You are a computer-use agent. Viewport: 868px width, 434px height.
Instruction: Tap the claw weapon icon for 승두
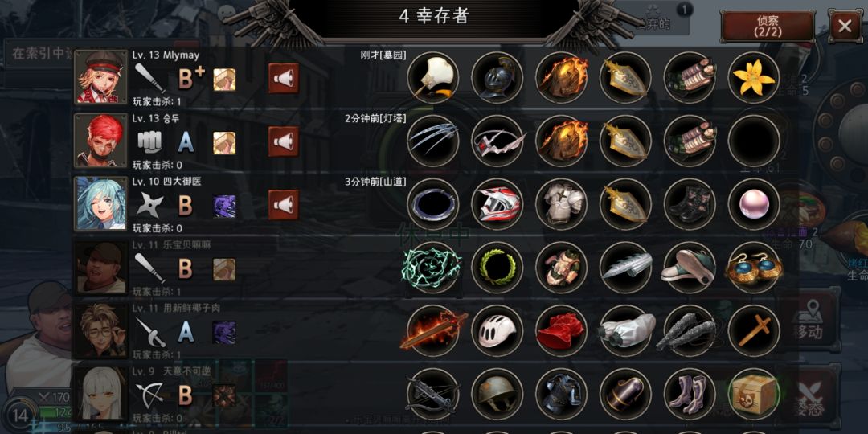point(433,141)
